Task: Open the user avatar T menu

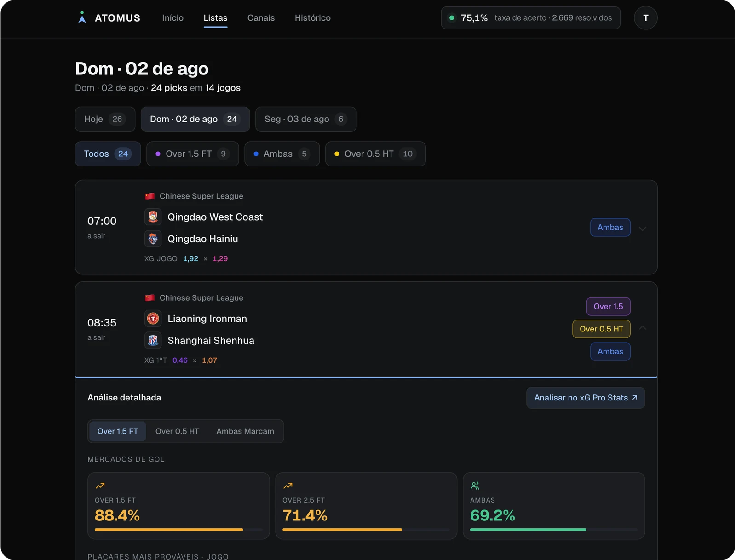Action: pos(645,18)
